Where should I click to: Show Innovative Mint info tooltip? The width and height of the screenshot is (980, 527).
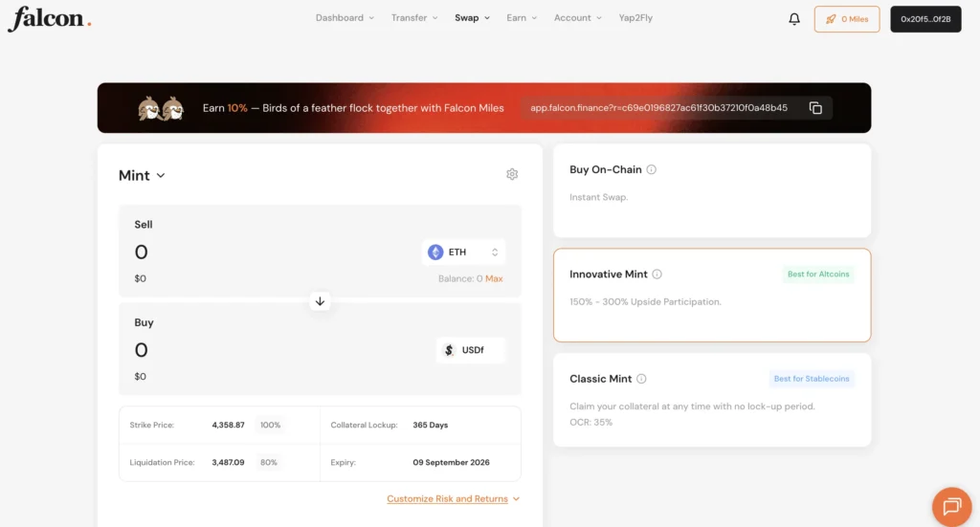point(657,274)
